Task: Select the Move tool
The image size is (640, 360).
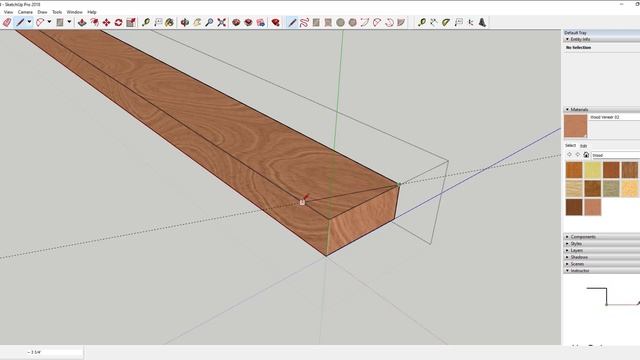Action: tap(107, 22)
